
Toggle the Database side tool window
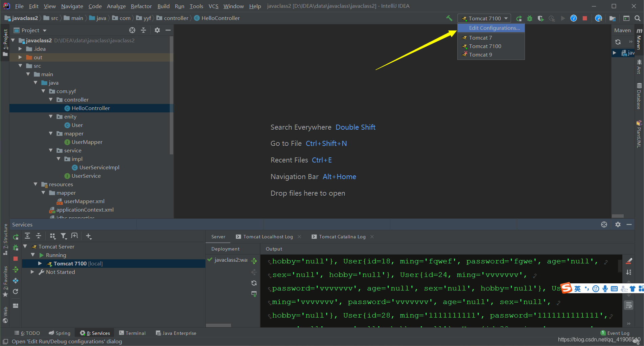coord(639,96)
